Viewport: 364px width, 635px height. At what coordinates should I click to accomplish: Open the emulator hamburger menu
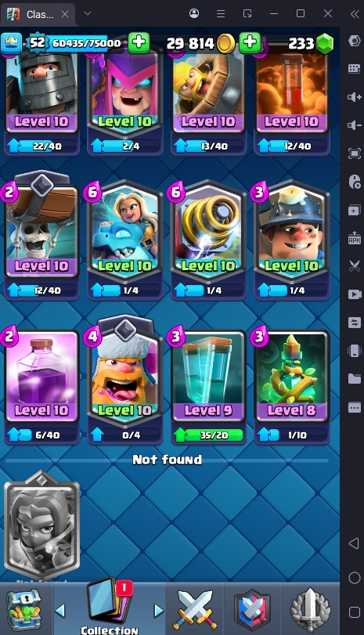point(221,14)
